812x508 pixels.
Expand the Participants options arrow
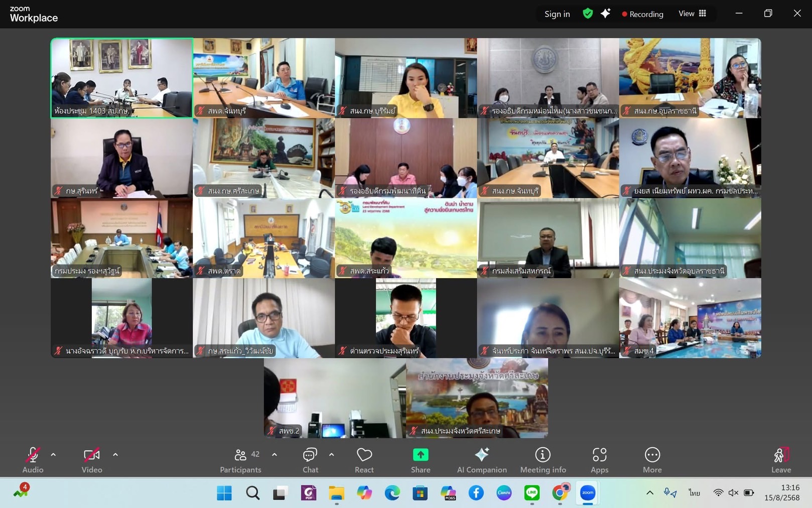(275, 455)
